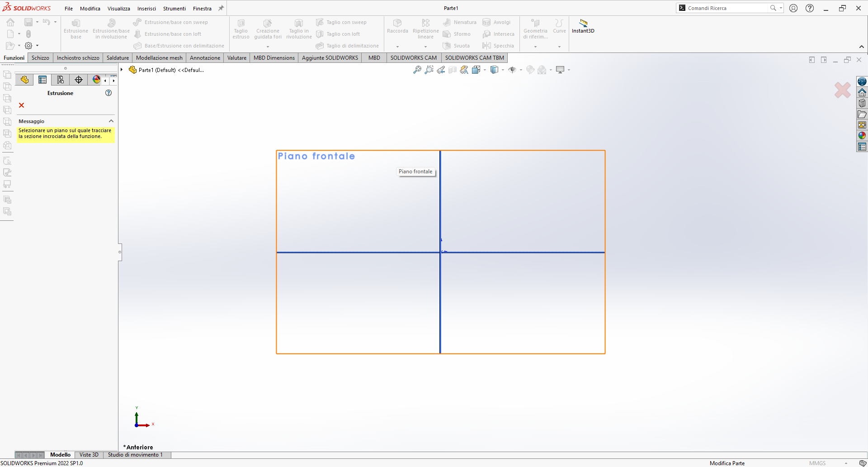Open the Design Library task pane icon
The height and width of the screenshot is (467, 868).
[x=862, y=103]
